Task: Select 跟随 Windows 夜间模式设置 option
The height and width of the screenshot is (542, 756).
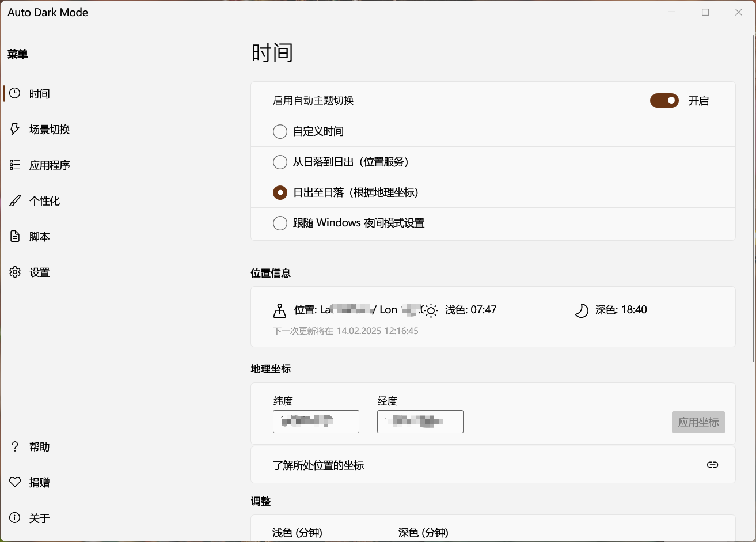Action: pyautogui.click(x=280, y=223)
